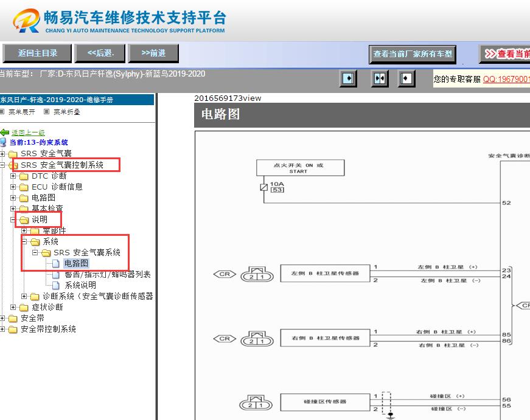Click the left B-pillar connector icon
530x420 pixels.
click(x=257, y=274)
